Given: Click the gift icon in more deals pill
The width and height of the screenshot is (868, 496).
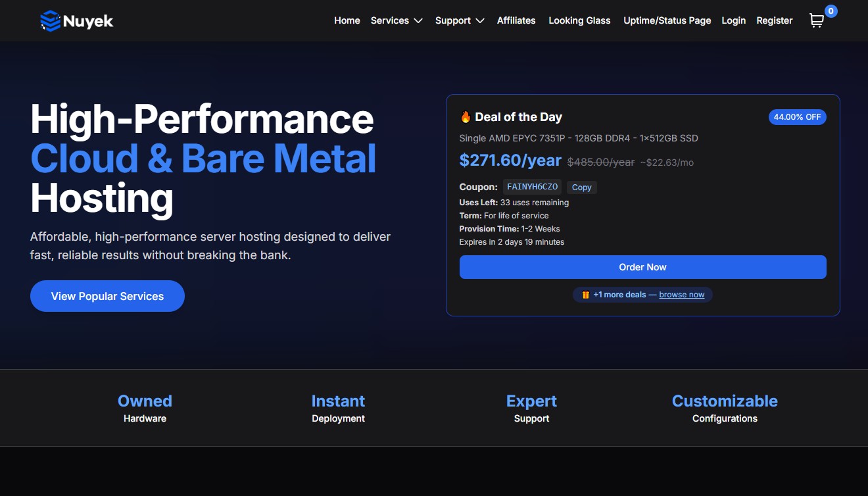Looking at the screenshot, I should tap(585, 295).
